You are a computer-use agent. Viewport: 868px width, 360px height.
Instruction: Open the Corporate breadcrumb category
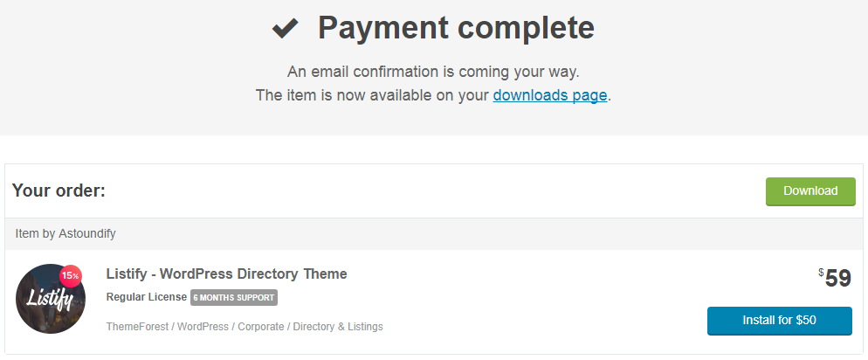click(260, 327)
